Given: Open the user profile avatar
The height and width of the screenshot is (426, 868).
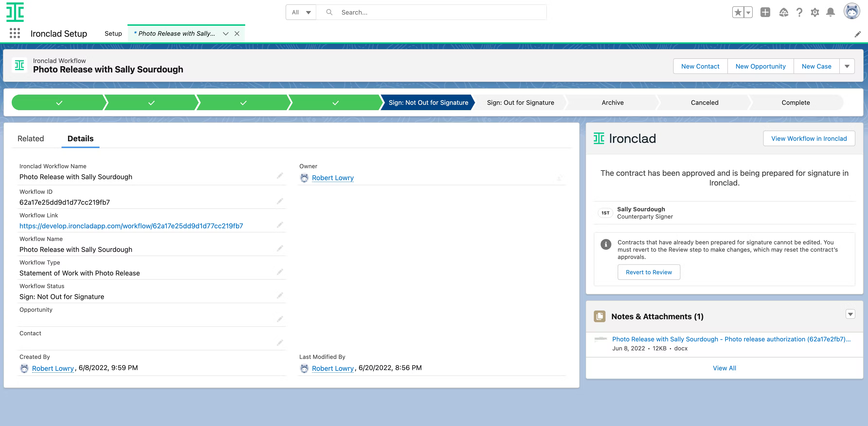Looking at the screenshot, I should coord(852,11).
